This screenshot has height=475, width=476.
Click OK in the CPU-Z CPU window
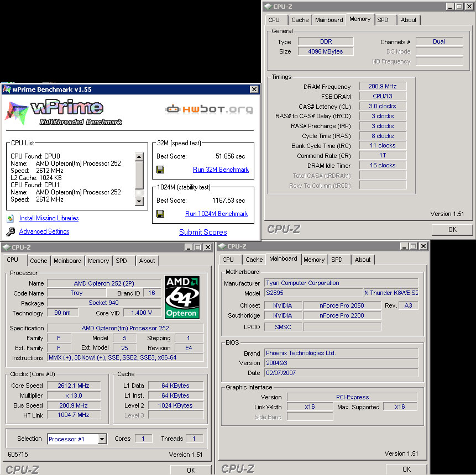(x=191, y=470)
